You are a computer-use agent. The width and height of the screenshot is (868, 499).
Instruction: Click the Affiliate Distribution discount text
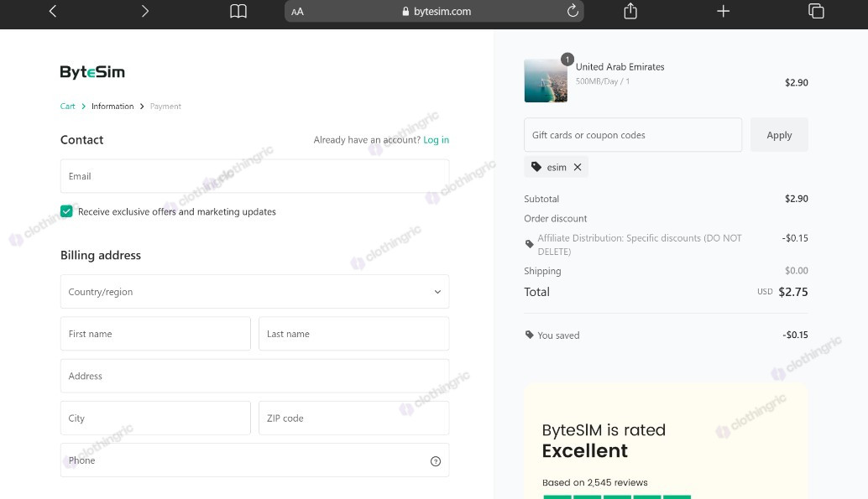[x=640, y=245]
